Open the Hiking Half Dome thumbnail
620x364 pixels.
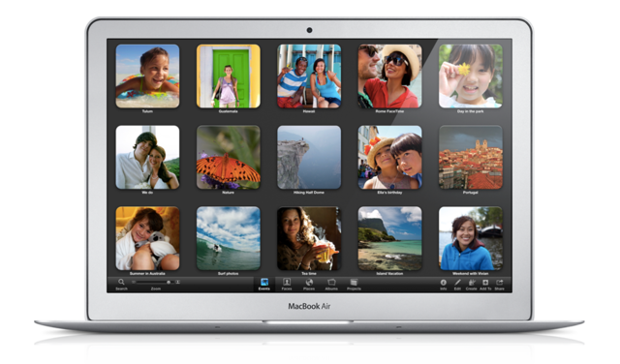coord(309,157)
